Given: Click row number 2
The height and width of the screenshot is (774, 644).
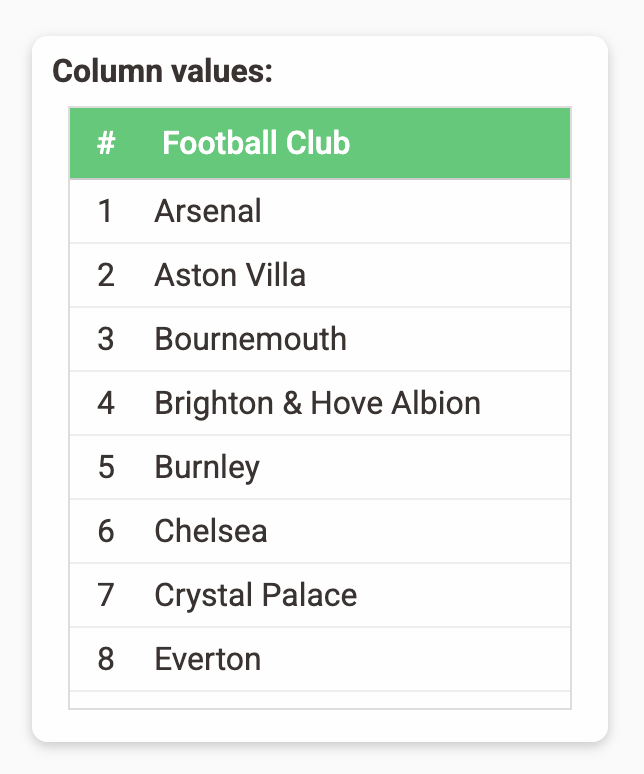Looking at the screenshot, I should point(106,275).
